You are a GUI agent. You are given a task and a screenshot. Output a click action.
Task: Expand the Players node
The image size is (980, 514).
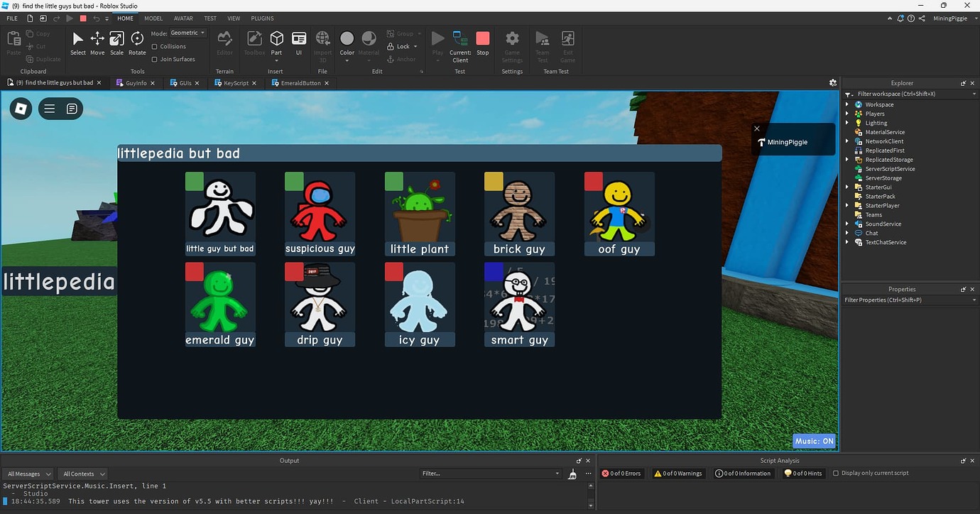pyautogui.click(x=847, y=114)
